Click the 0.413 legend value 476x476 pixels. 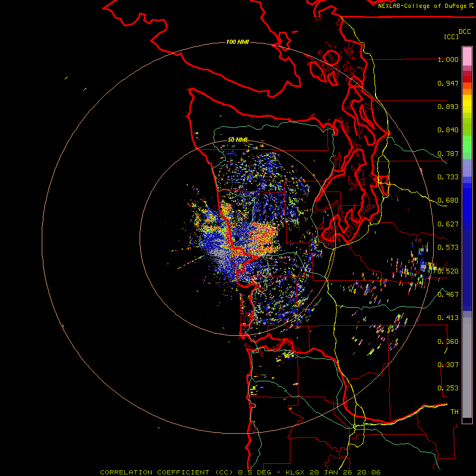448,318
